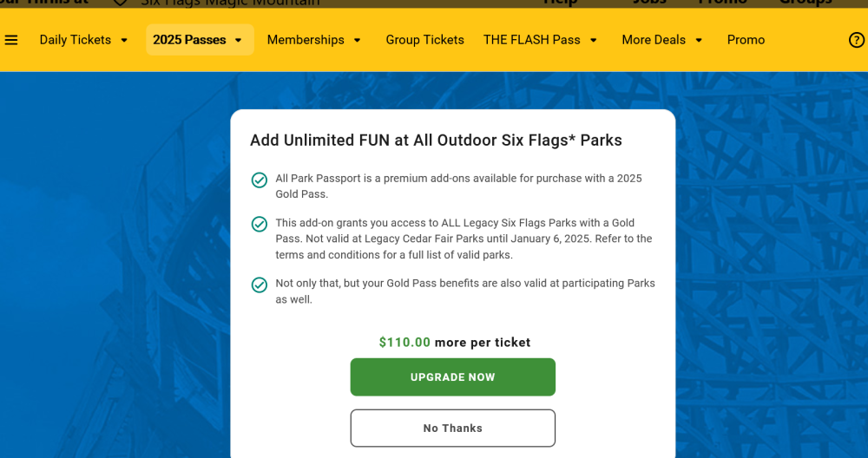The width and height of the screenshot is (868, 458).
Task: Click the help question mark icon
Action: (856, 40)
